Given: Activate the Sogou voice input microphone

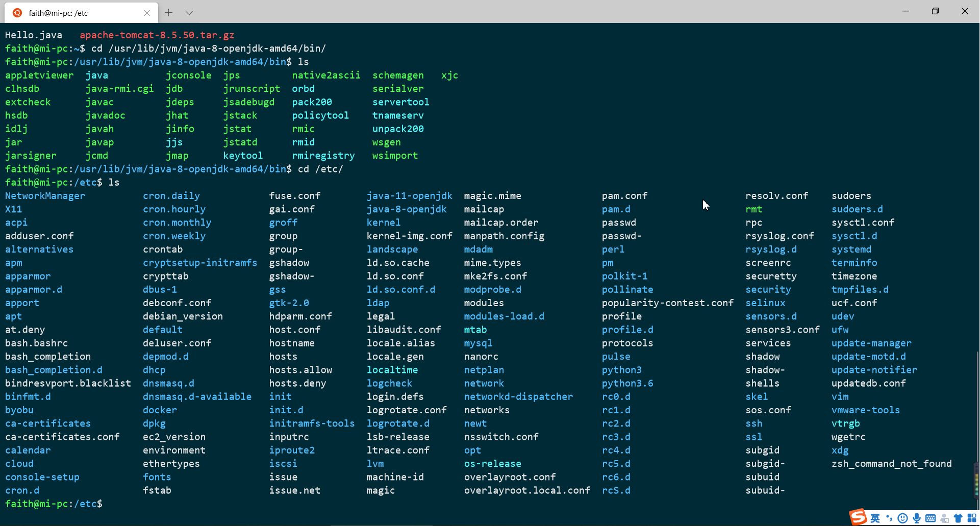Looking at the screenshot, I should (x=917, y=518).
